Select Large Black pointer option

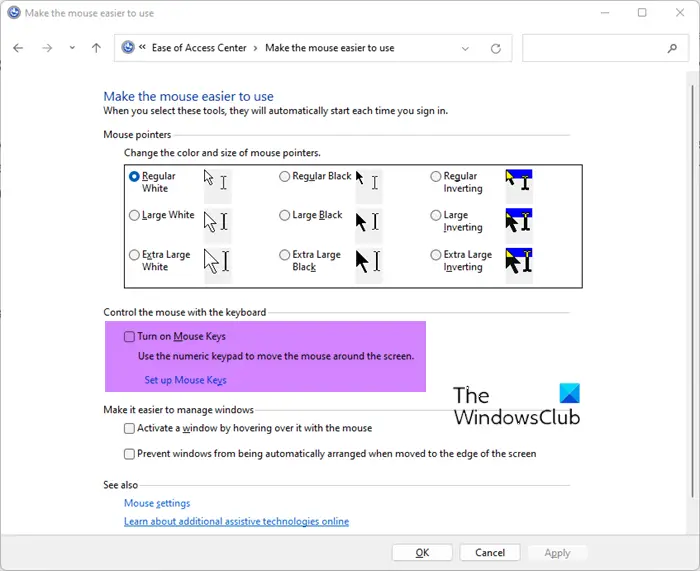click(284, 216)
